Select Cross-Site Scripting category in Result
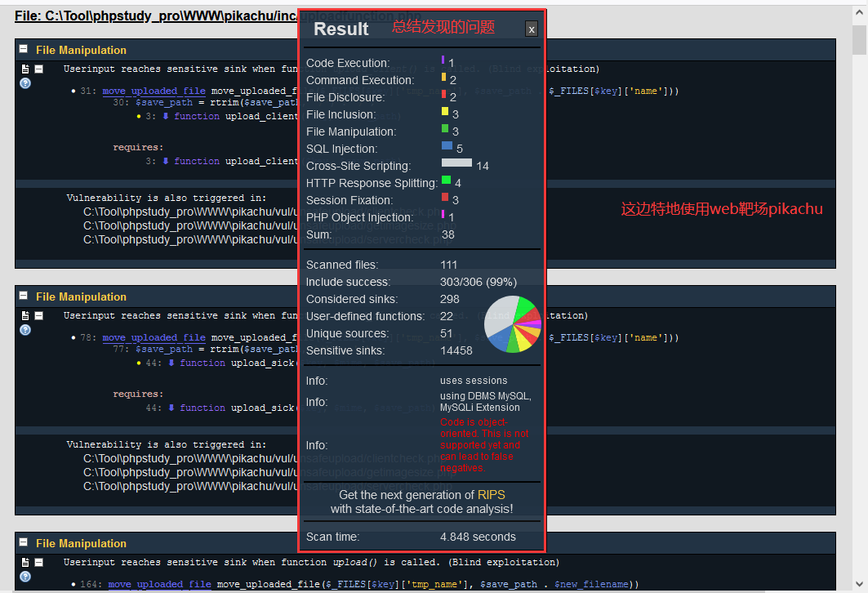Image resolution: width=868 pixels, height=593 pixels. (358, 166)
